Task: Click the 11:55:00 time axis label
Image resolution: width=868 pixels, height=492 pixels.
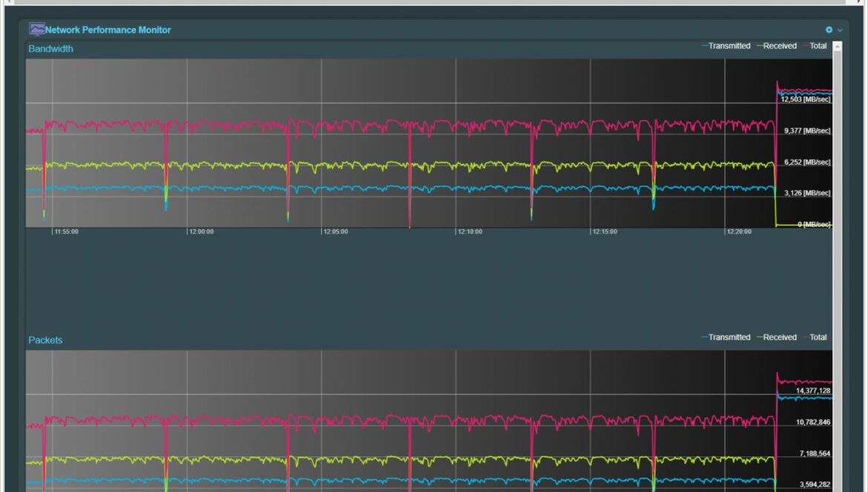Action: tap(67, 232)
